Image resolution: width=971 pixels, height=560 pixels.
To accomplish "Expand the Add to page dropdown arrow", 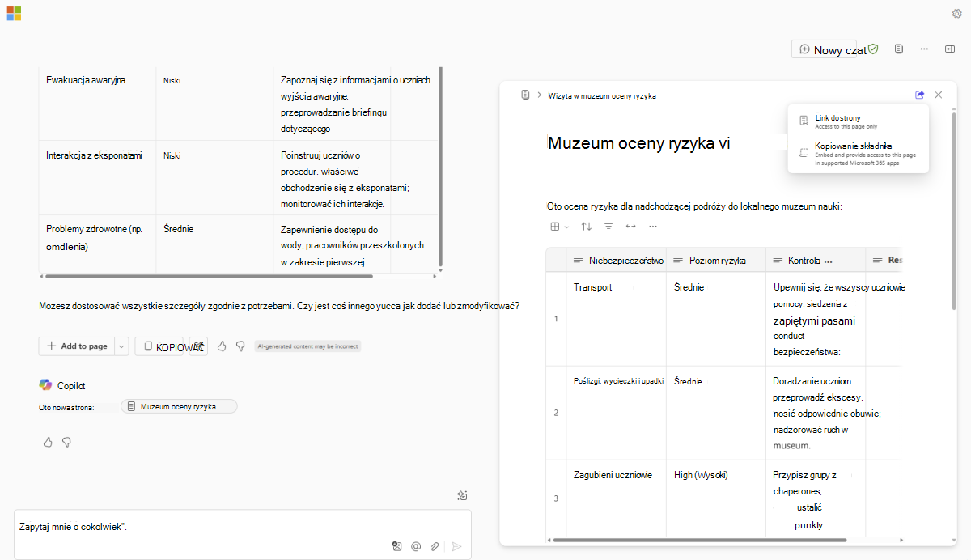I will 121,346.
